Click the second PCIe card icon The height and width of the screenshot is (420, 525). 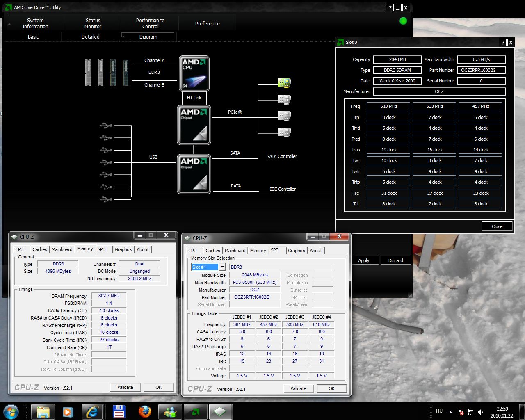284,99
